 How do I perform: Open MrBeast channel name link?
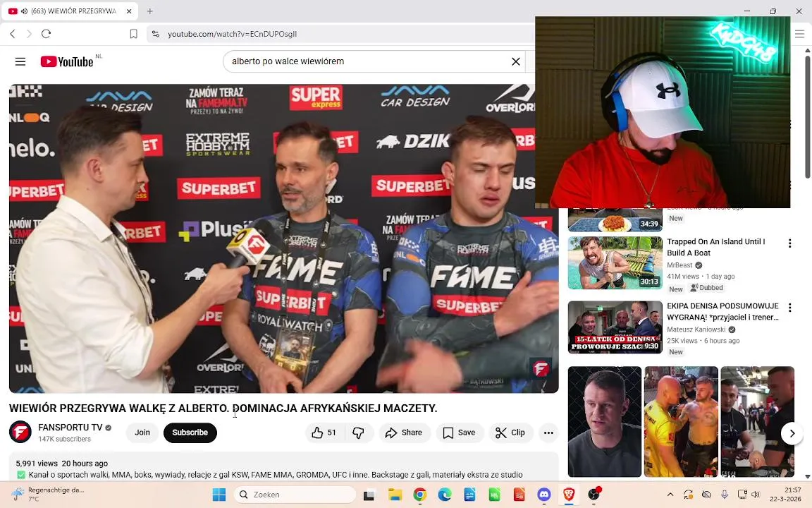tap(679, 265)
